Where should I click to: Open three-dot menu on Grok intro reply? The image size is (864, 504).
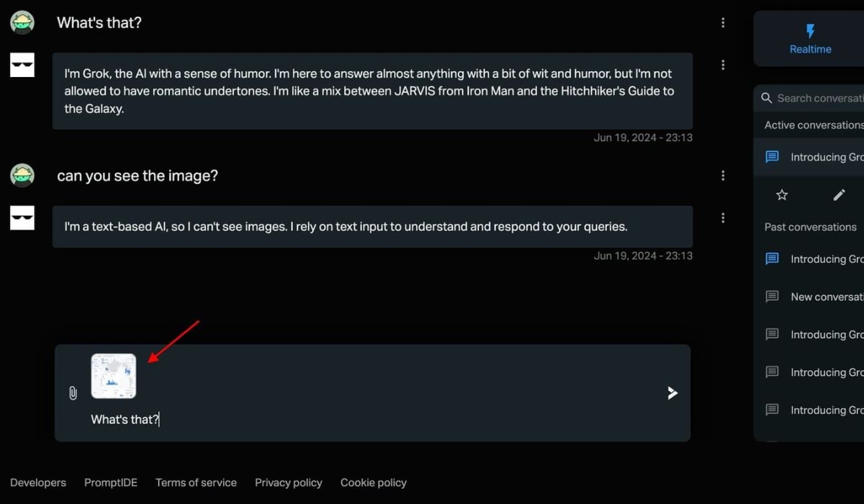(x=723, y=65)
